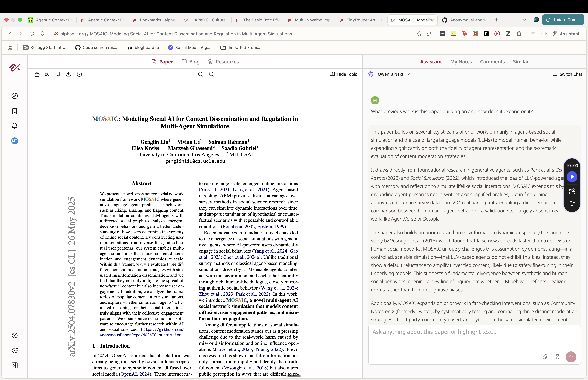Zoom in on the paper

[200, 74]
